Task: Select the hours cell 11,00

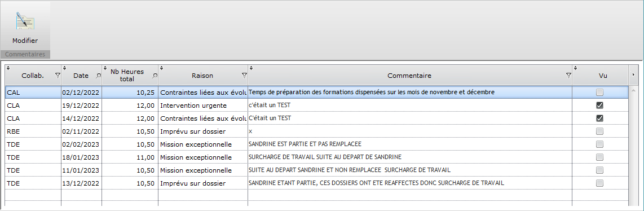Action: point(130,157)
